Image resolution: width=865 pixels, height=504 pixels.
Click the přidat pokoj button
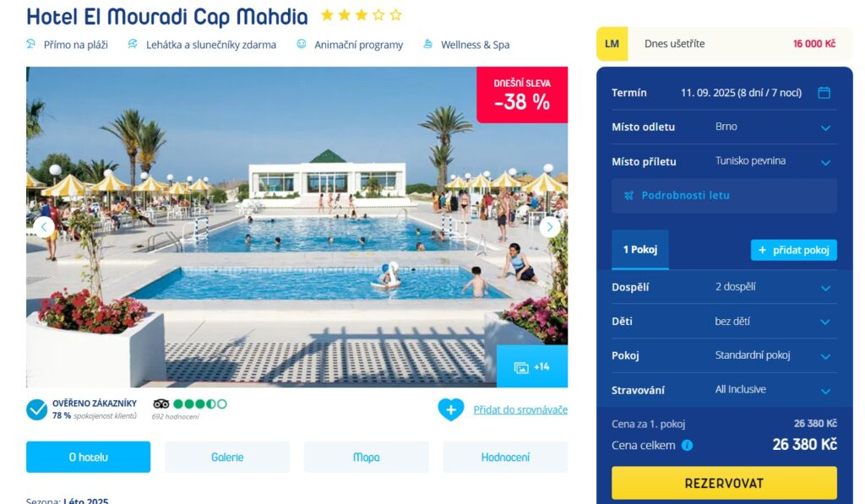click(794, 251)
